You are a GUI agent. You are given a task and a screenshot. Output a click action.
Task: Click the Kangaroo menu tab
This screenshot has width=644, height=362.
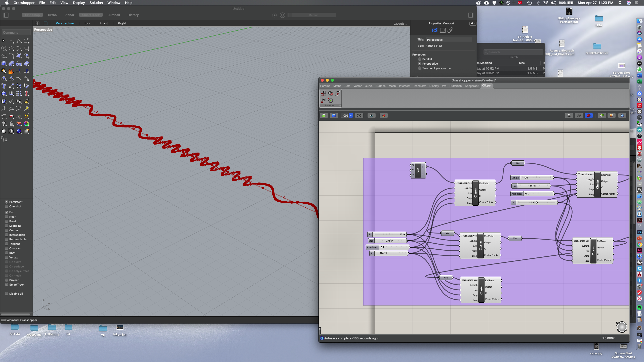click(x=471, y=85)
